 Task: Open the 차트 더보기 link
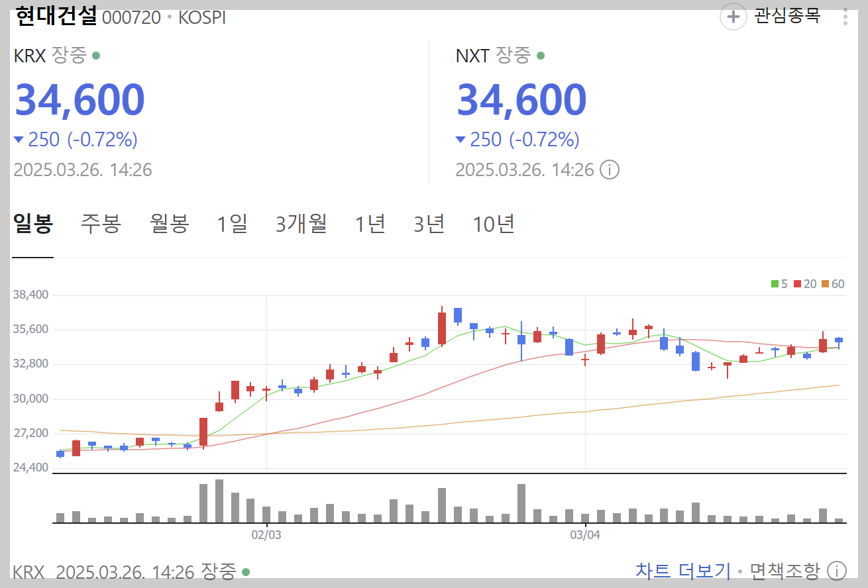[682, 571]
